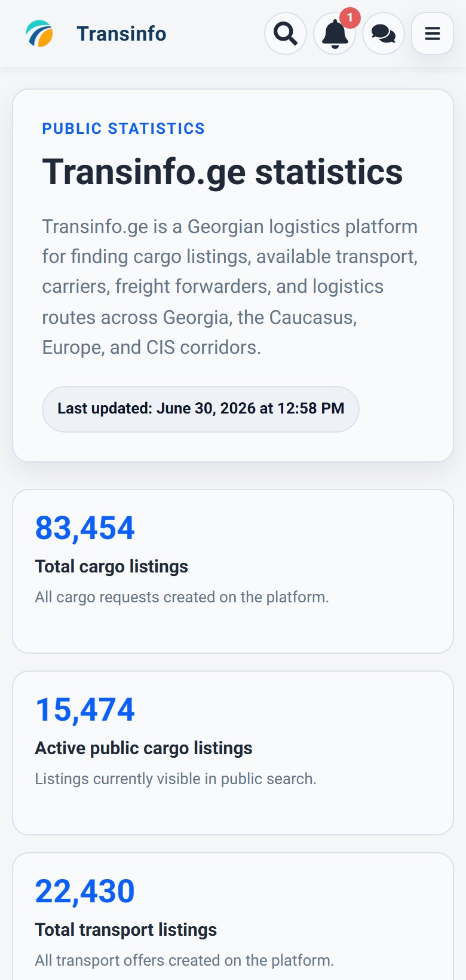Image resolution: width=466 pixels, height=980 pixels.
Task: Open the chat messages bubble icon
Action: [x=384, y=33]
